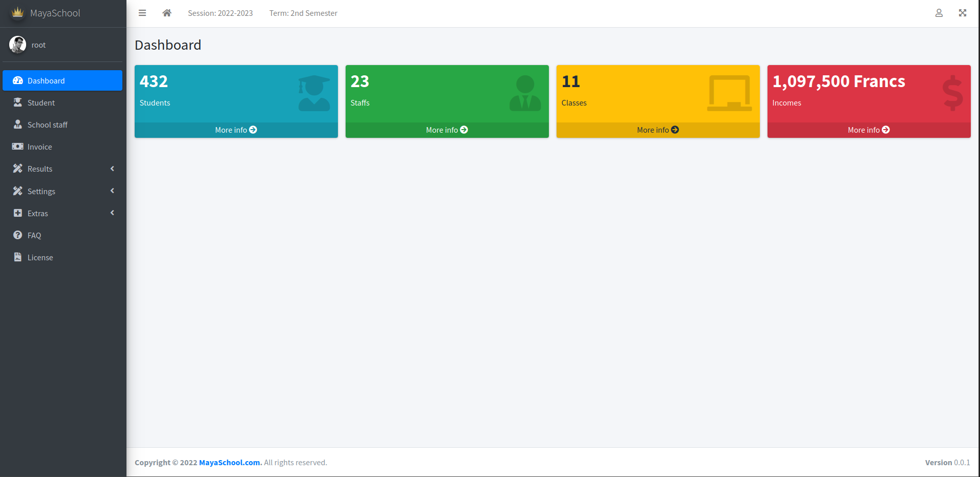The width and height of the screenshot is (980, 477).
Task: Click the home icon in top bar
Action: (166, 13)
